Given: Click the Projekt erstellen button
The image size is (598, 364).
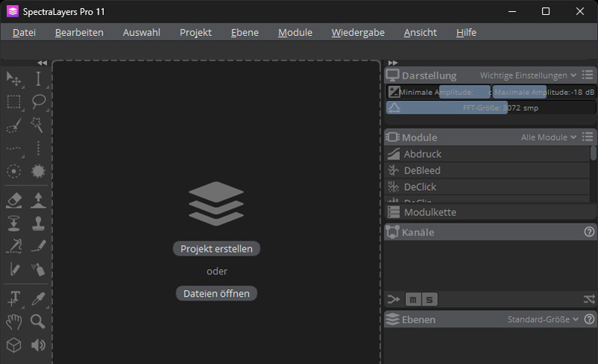Looking at the screenshot, I should click(217, 249).
